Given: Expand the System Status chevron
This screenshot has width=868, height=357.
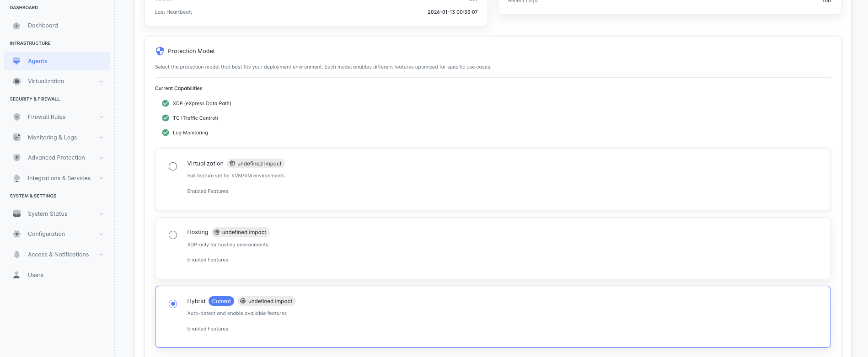Looking at the screenshot, I should 101,214.
